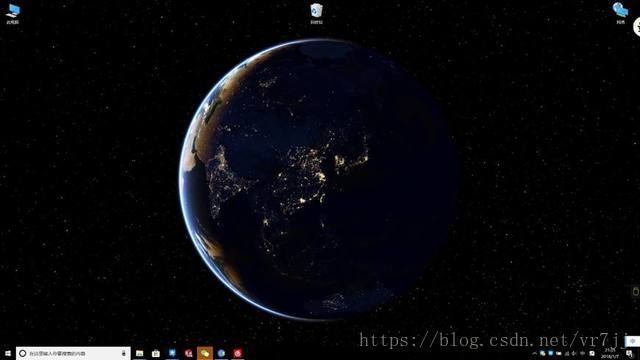Open the Recycle Bin desktop icon

pos(317,13)
